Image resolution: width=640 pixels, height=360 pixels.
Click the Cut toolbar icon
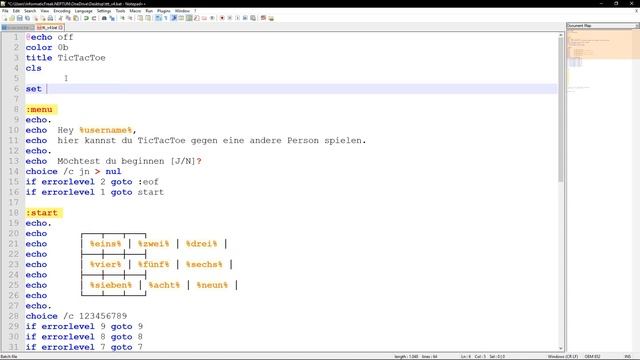(61, 18)
